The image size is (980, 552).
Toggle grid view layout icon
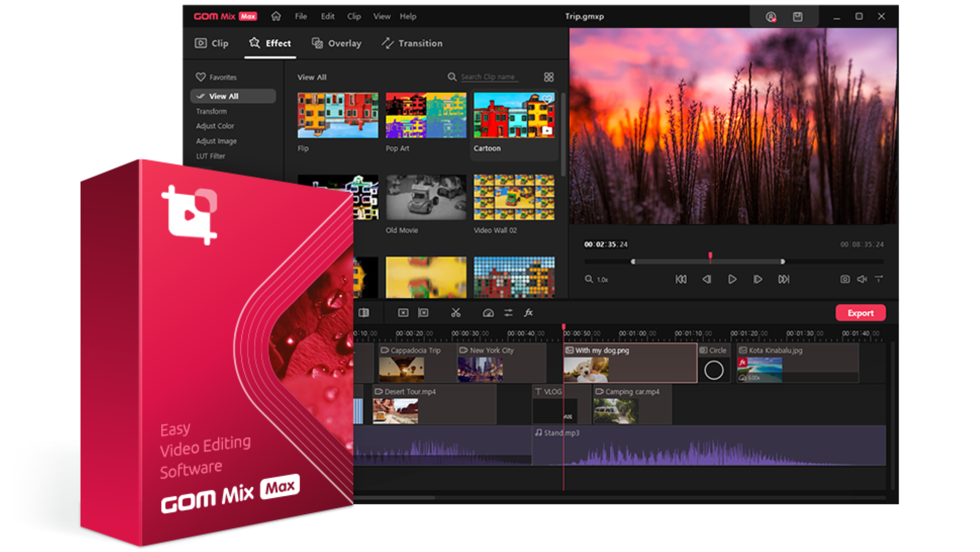coord(549,77)
